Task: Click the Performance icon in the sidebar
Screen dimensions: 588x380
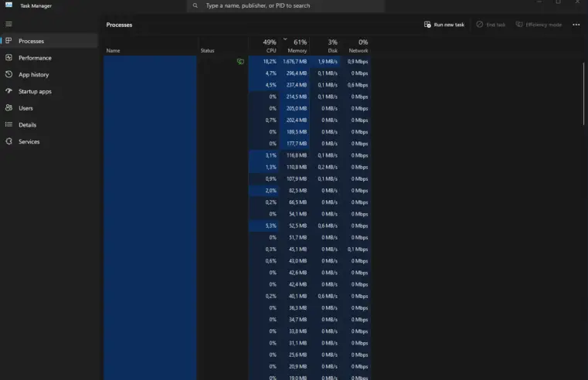Action: [8, 58]
